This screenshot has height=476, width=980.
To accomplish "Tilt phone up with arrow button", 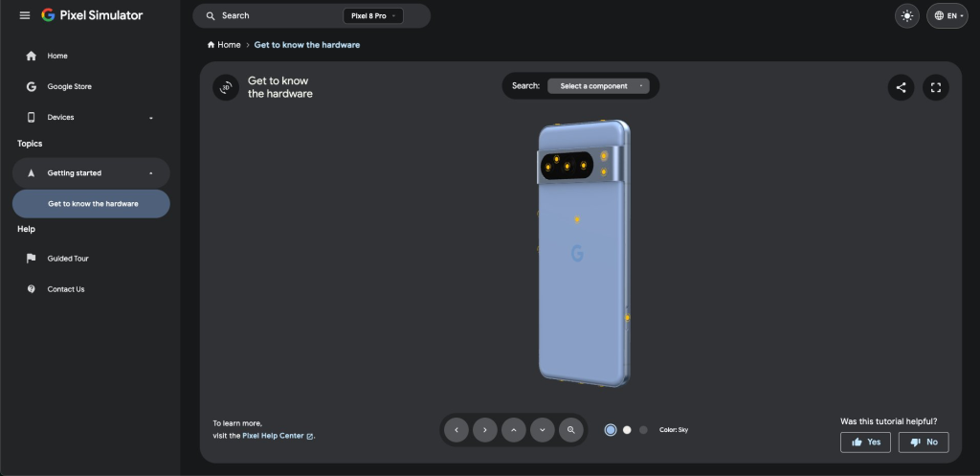I will click(x=514, y=430).
